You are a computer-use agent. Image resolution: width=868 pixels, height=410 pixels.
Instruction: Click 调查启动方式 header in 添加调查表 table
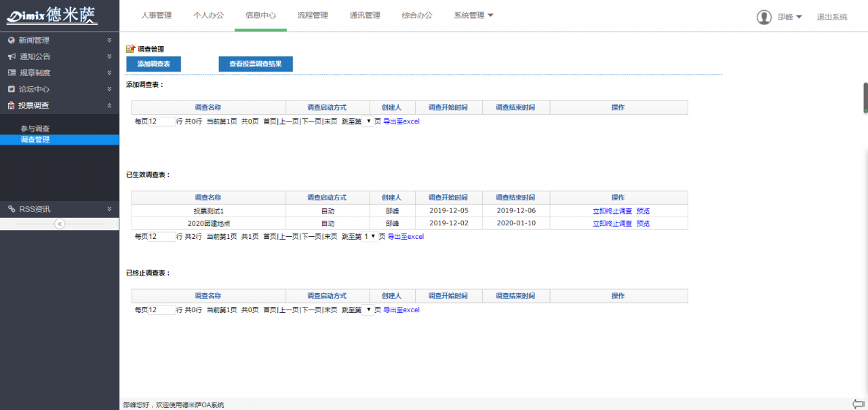coord(327,107)
